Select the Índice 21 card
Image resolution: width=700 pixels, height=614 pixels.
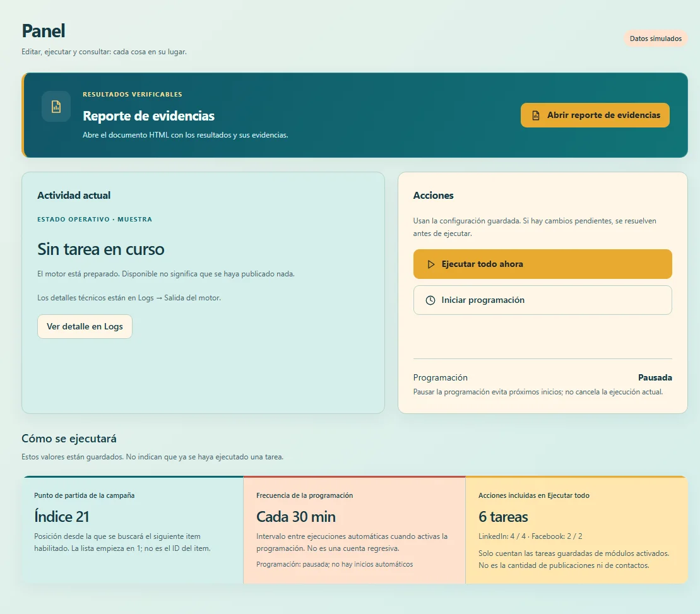(x=133, y=530)
